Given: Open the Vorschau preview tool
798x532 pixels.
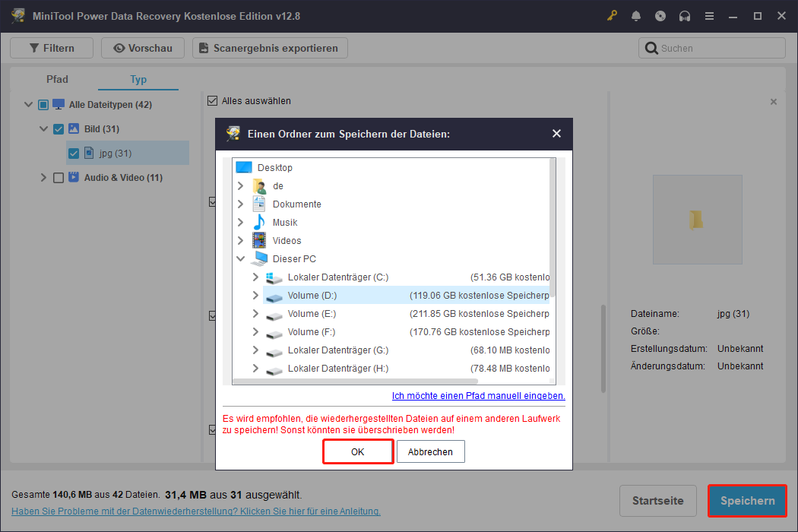Looking at the screenshot, I should (142, 47).
